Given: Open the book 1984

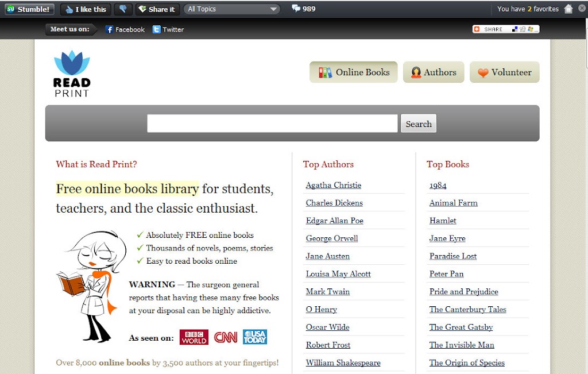Looking at the screenshot, I should 438,186.
